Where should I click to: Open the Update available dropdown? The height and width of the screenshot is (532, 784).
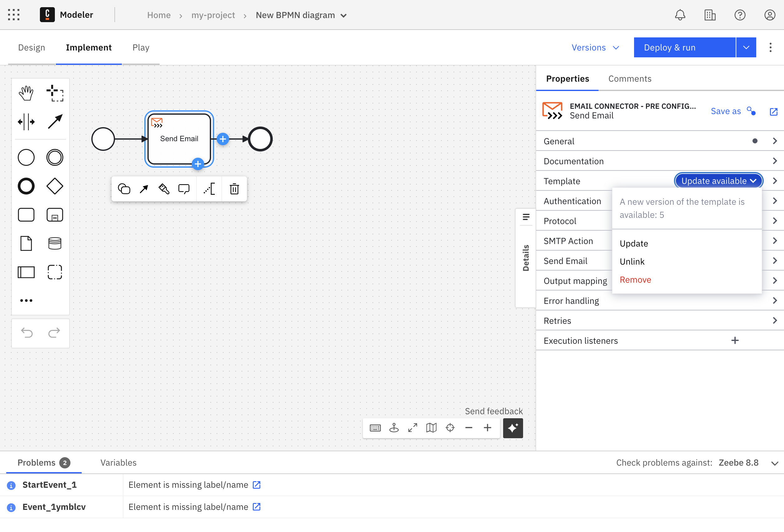point(719,181)
